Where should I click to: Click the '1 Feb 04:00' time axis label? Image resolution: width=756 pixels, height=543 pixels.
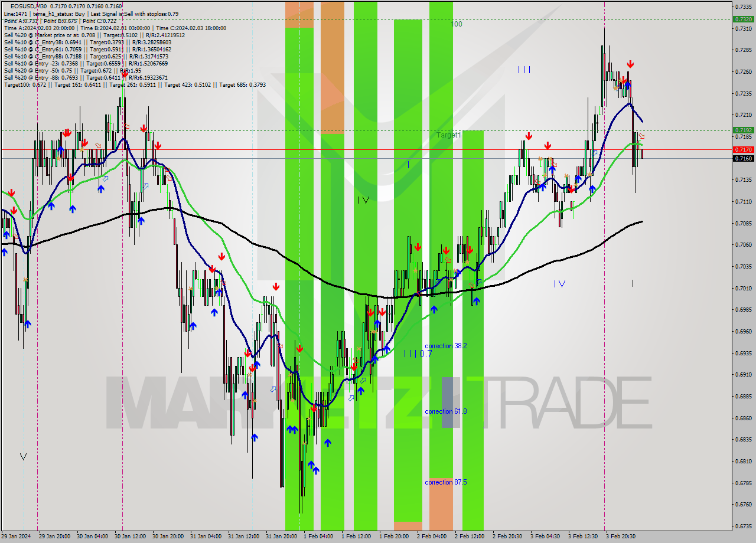318,537
